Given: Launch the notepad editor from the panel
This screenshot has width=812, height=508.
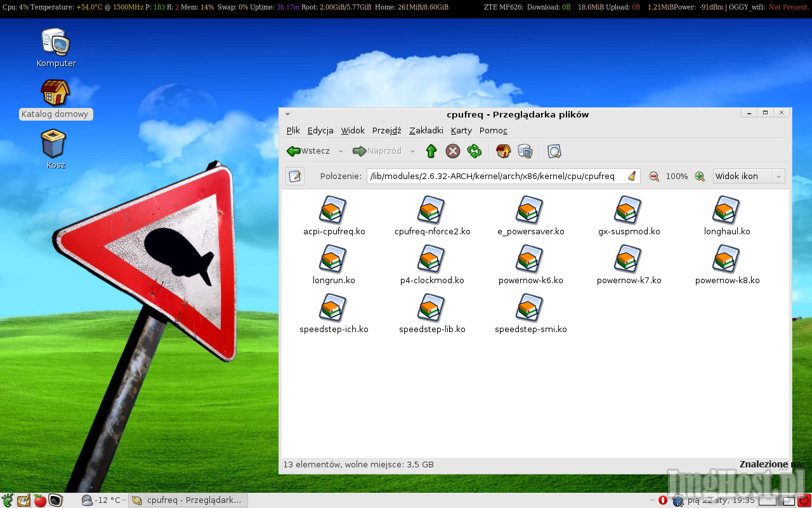Looking at the screenshot, I should [24, 500].
